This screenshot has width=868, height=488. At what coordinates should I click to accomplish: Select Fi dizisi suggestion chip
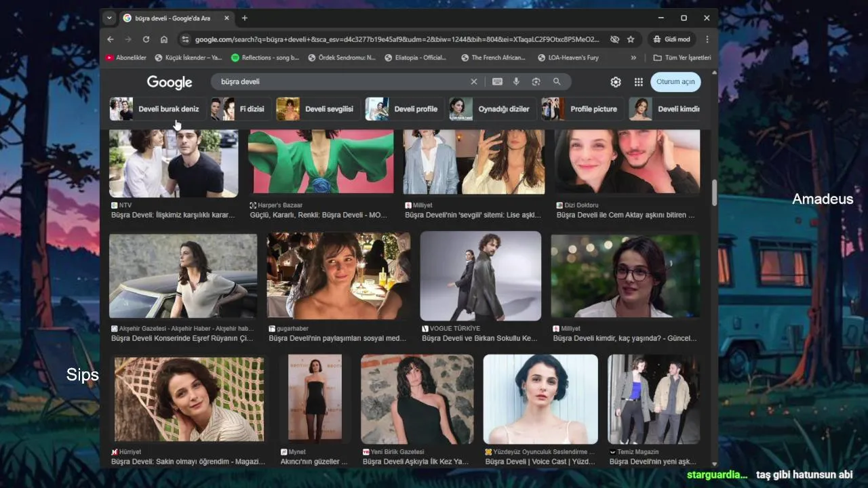coord(239,109)
